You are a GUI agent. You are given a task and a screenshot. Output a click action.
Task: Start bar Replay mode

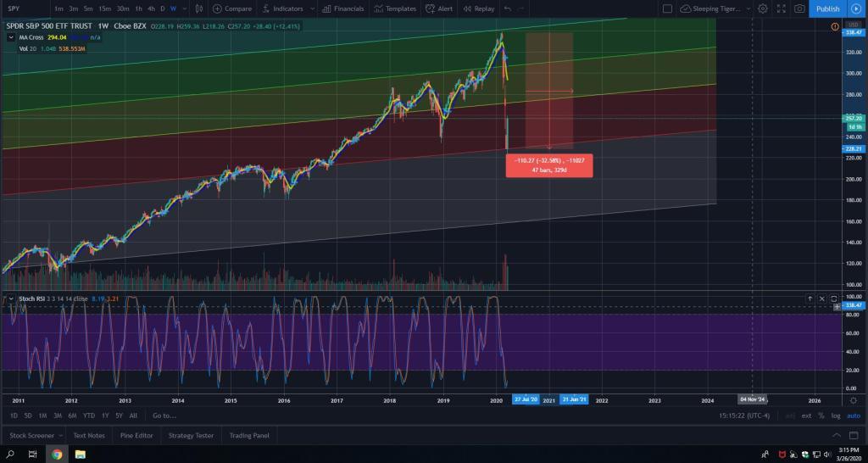(x=479, y=8)
